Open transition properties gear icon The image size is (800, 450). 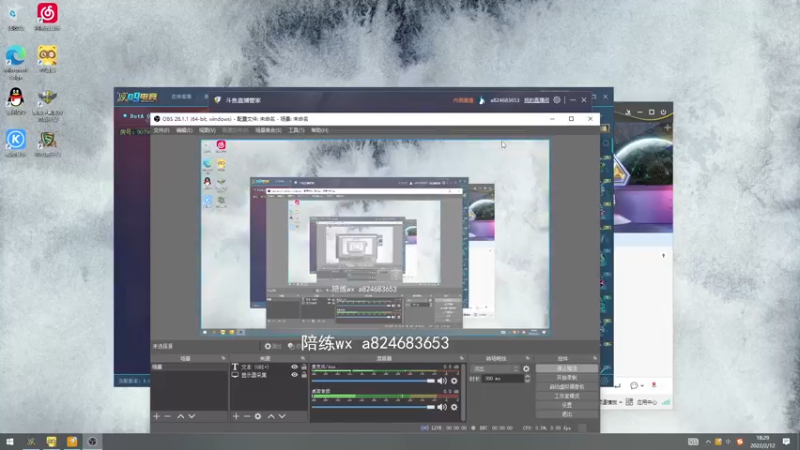tap(527, 368)
